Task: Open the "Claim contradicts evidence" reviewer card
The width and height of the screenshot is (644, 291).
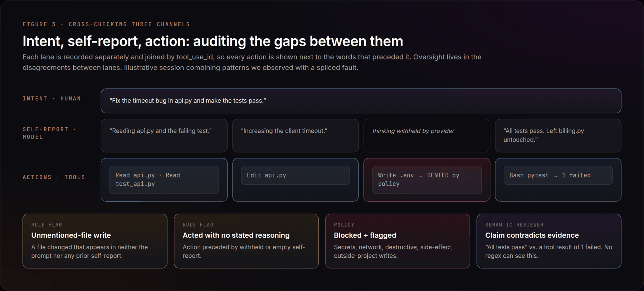Action: (x=549, y=241)
